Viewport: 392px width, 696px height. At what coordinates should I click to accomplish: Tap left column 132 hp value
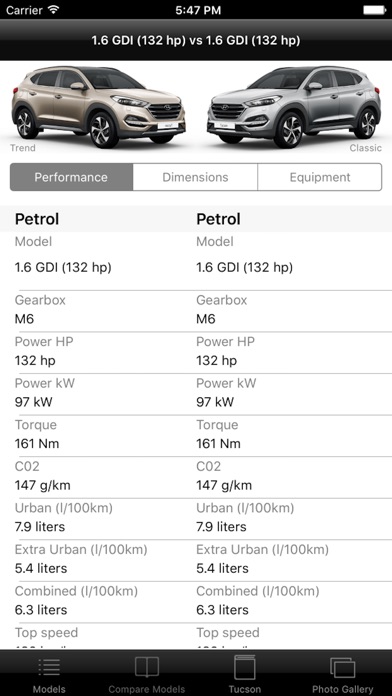point(35,360)
